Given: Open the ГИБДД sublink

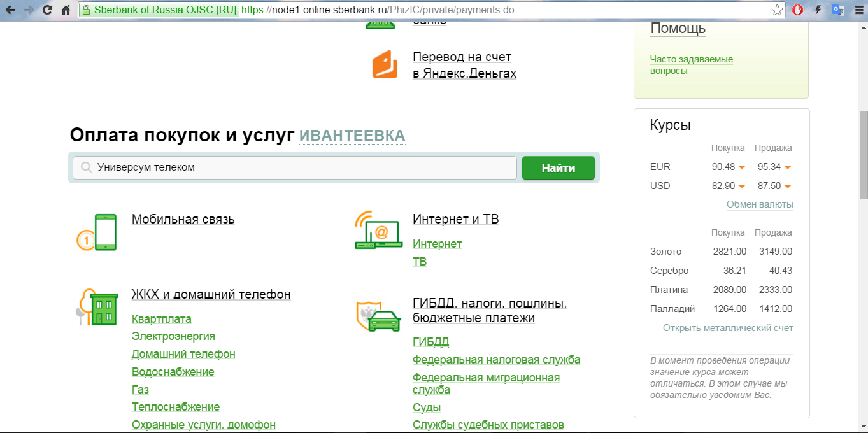Looking at the screenshot, I should (431, 342).
